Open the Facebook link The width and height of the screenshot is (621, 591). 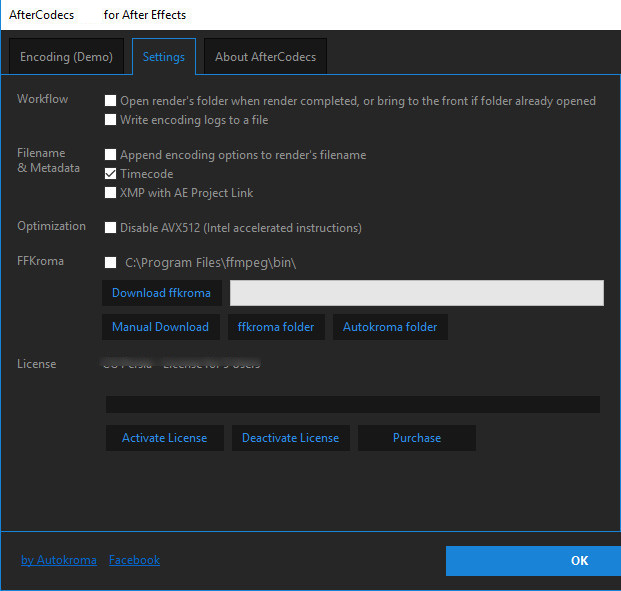click(x=134, y=560)
